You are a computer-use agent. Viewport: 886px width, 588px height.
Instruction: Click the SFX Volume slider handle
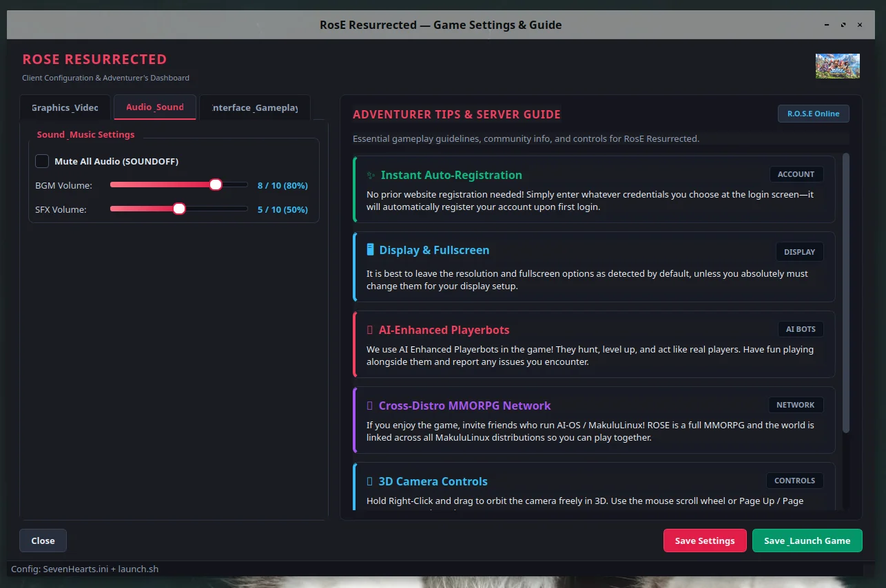179,209
